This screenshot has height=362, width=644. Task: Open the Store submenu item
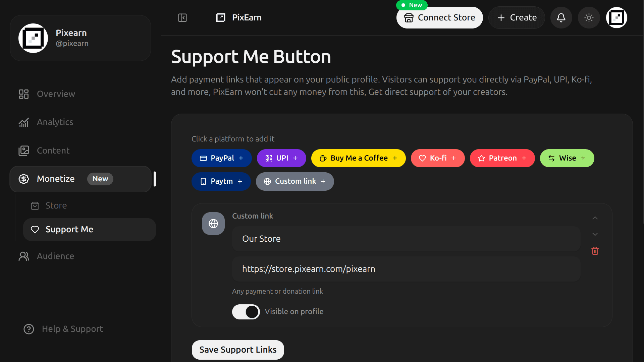(x=89, y=205)
